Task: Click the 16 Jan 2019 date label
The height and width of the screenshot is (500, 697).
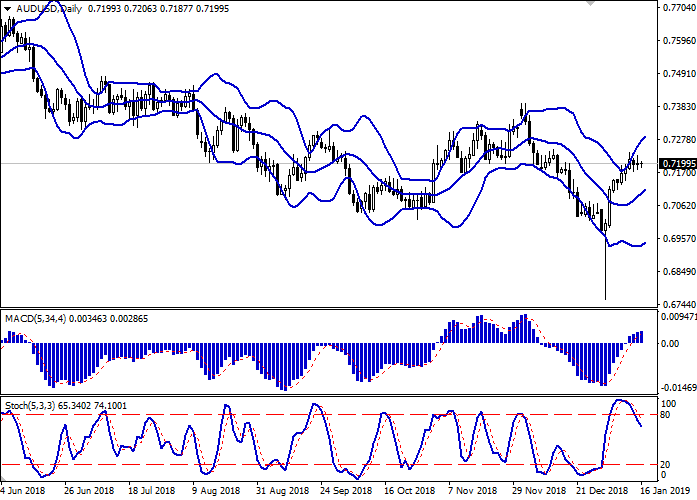Action: pos(665,491)
